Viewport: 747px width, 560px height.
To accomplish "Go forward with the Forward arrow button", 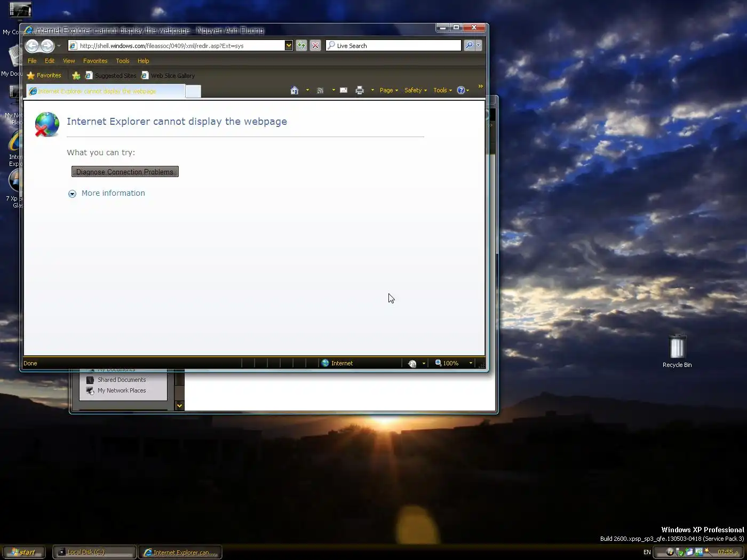I will [47, 46].
